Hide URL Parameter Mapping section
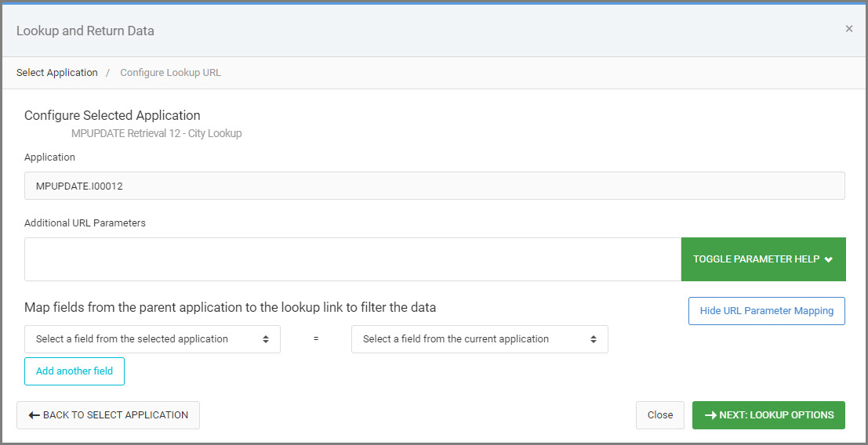Image resolution: width=868 pixels, height=445 pixels. [767, 311]
